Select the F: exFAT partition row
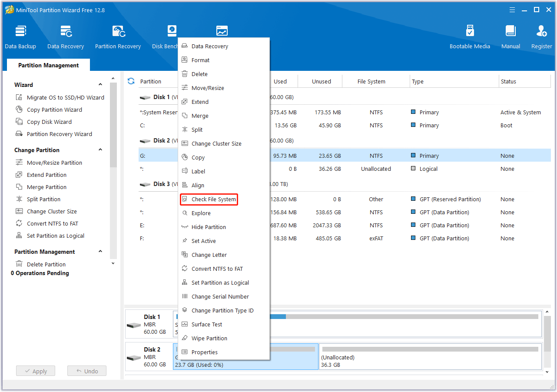This screenshot has height=392, width=557. point(345,238)
